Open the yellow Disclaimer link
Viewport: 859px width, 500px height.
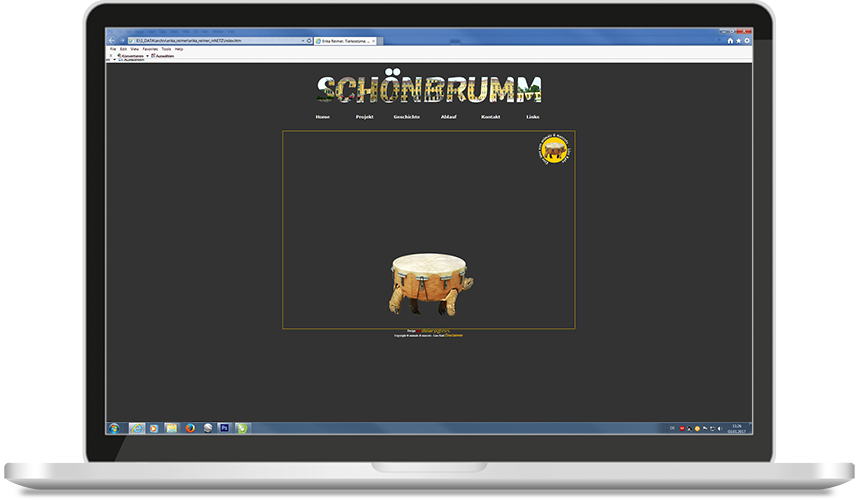point(454,336)
